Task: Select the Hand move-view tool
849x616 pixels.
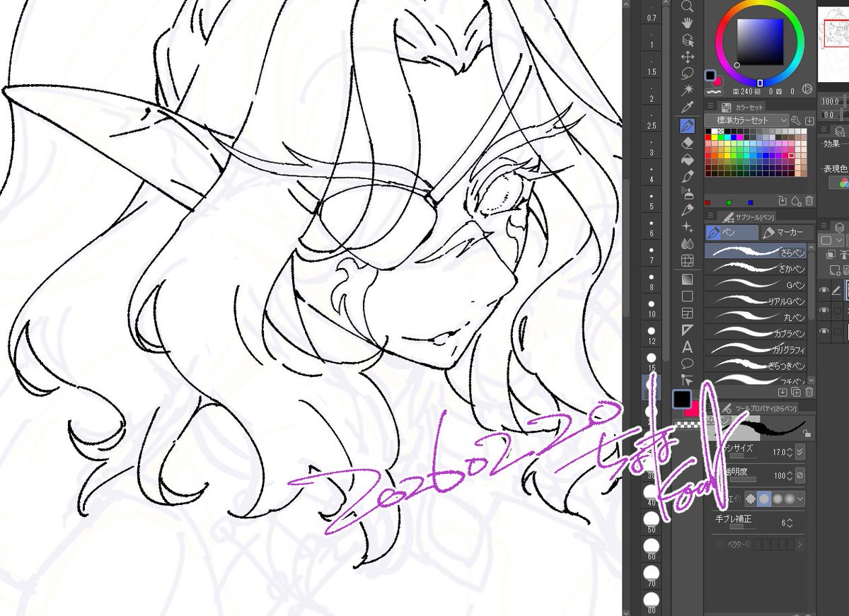Action: coord(686,23)
